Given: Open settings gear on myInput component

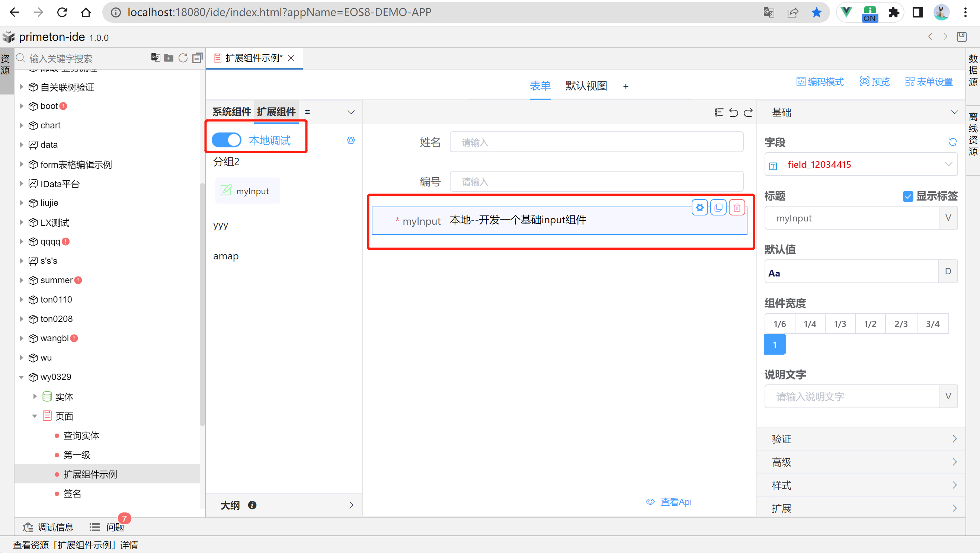Looking at the screenshot, I should pyautogui.click(x=699, y=207).
